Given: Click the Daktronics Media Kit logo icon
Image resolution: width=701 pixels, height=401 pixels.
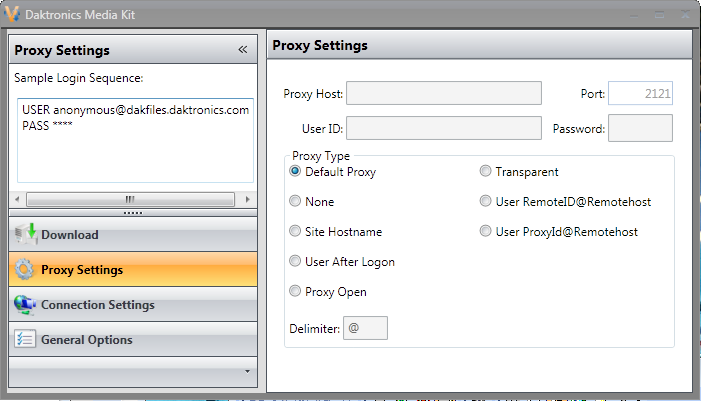Looking at the screenshot, I should 12,15.
